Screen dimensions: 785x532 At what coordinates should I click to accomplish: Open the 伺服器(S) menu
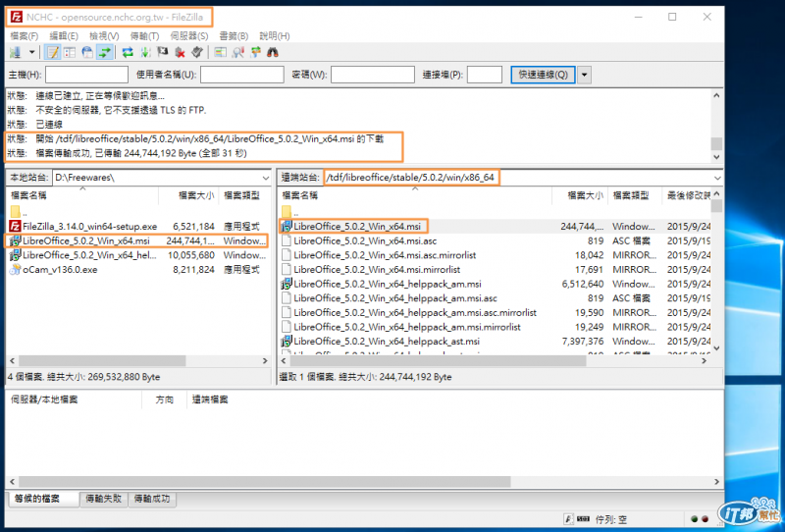pyautogui.click(x=189, y=36)
